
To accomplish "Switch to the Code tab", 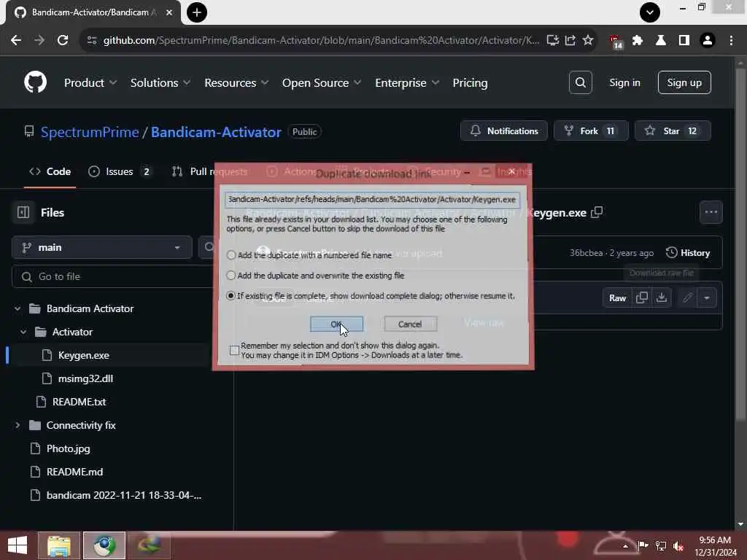I will pos(50,171).
